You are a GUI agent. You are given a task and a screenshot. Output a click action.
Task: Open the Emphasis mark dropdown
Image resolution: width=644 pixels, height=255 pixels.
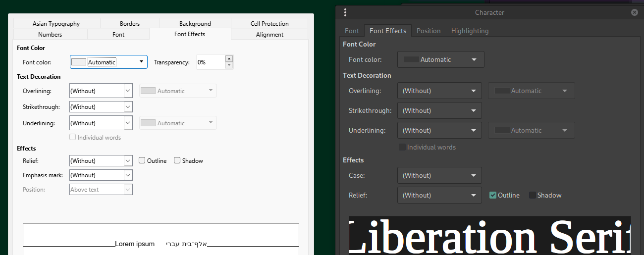(101, 175)
